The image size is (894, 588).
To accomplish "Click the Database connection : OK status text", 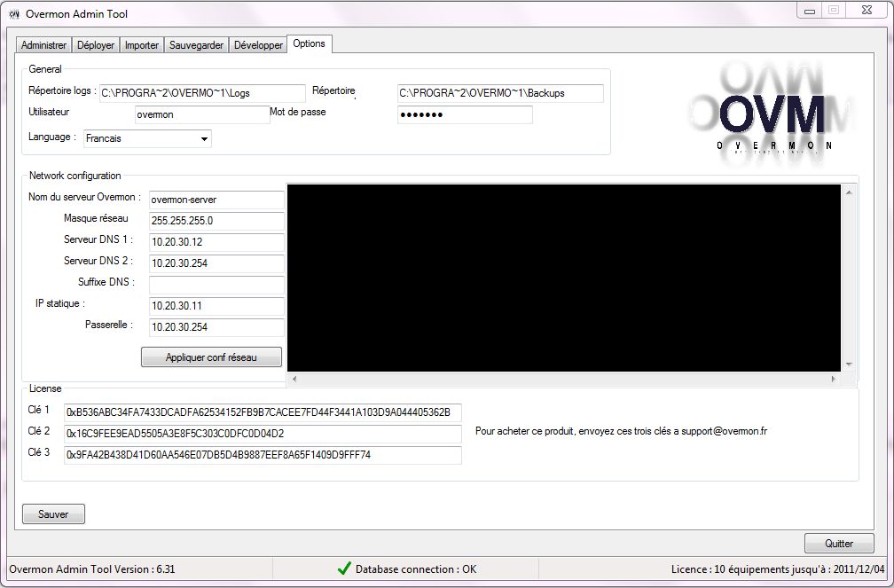I will (416, 569).
